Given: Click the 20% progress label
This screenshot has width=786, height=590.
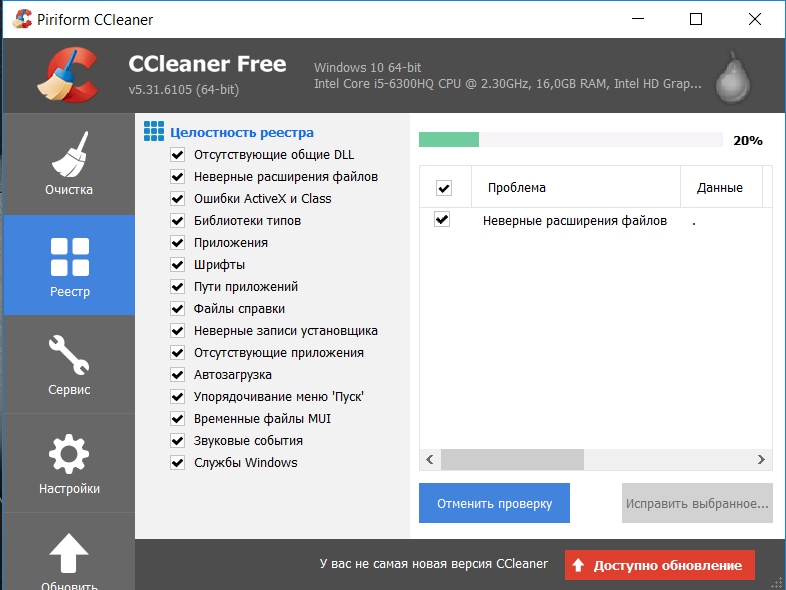Looking at the screenshot, I should point(747,140).
